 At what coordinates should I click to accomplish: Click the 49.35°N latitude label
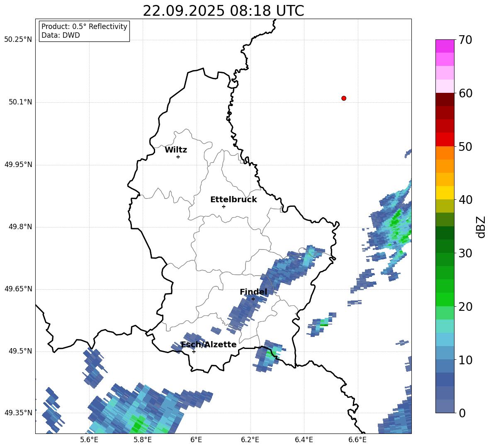click(18, 413)
